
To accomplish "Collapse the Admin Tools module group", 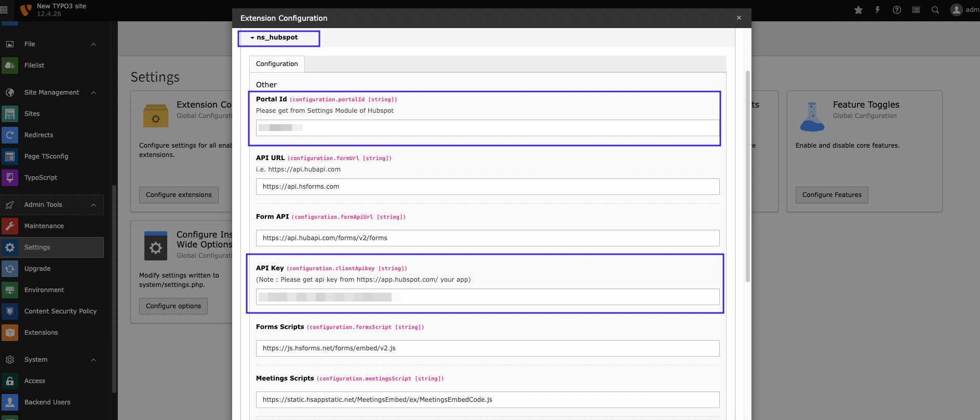I will click(x=93, y=205).
